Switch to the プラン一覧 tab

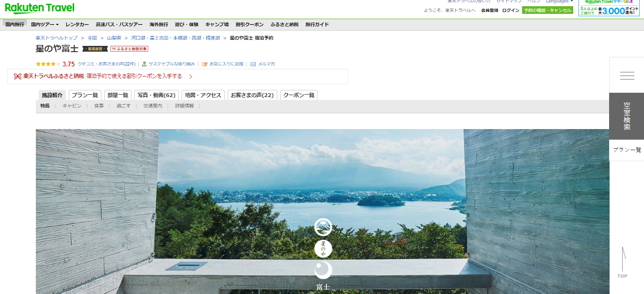pos(85,95)
